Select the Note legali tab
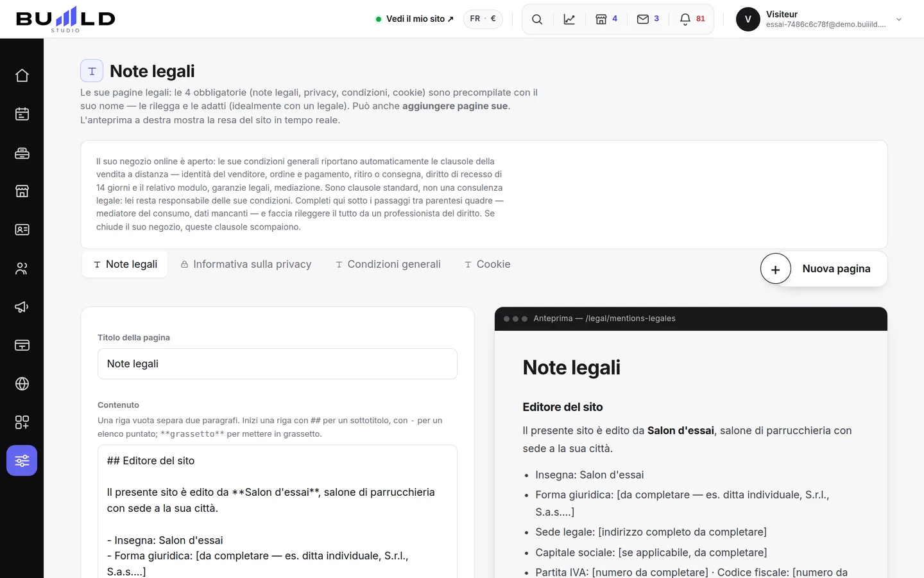Screen dimensions: 924x578 125,265
